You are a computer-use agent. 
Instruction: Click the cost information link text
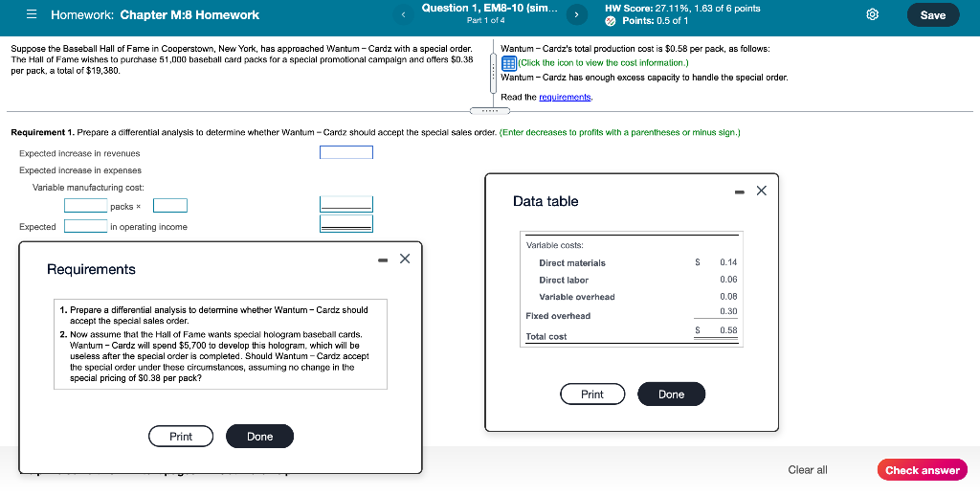pyautogui.click(x=603, y=62)
